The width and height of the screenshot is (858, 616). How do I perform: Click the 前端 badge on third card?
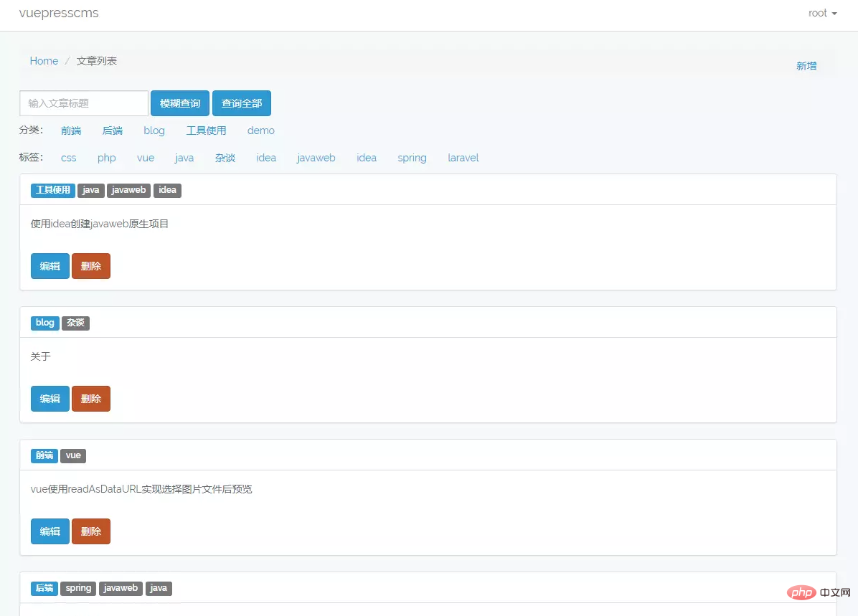click(44, 455)
